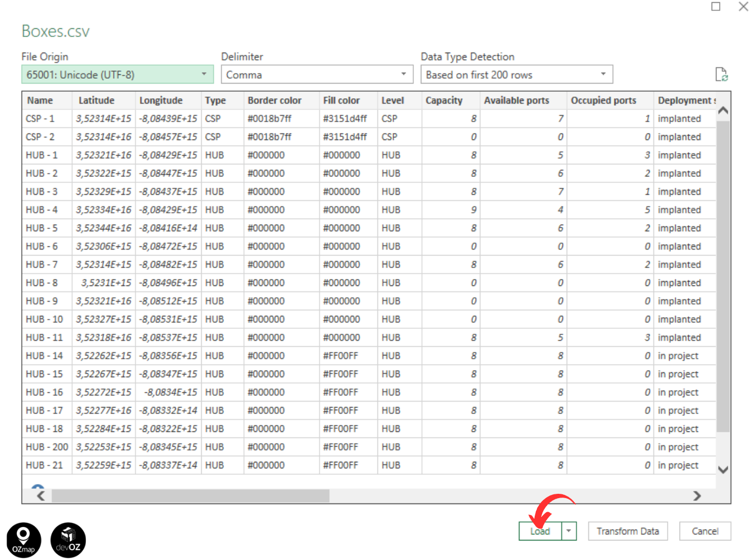This screenshot has height=560, width=756.
Task: Click the refresh data source preview icon
Action: 722,75
